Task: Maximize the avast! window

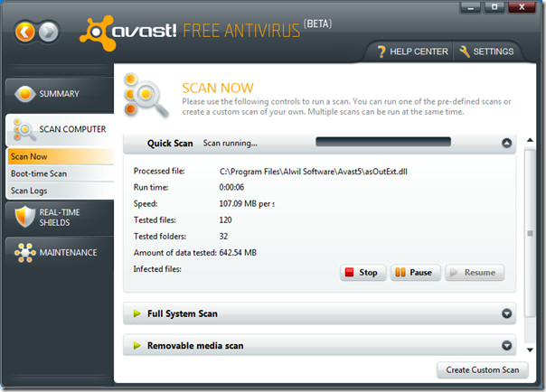Action: pyautogui.click(x=494, y=7)
